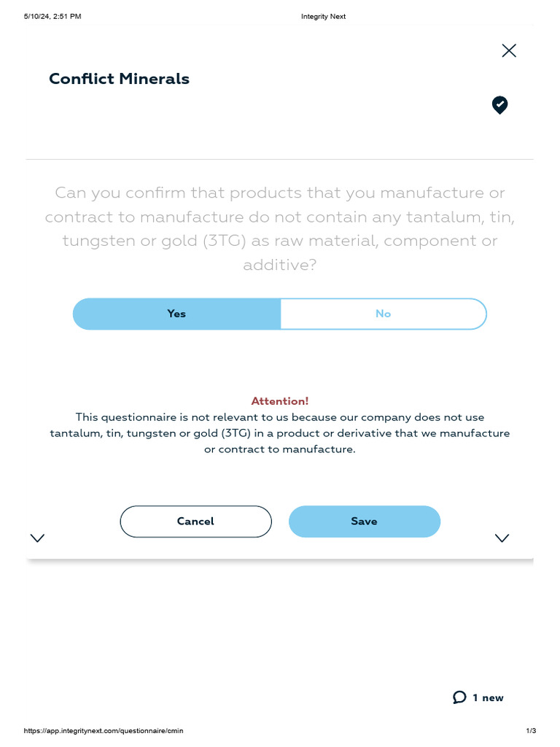Switch the answer to No
560x747 pixels.
tap(383, 314)
